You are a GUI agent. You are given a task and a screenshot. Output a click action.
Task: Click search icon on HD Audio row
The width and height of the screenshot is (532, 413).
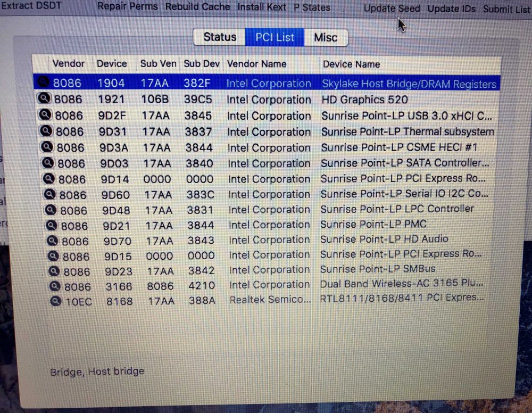click(52, 241)
